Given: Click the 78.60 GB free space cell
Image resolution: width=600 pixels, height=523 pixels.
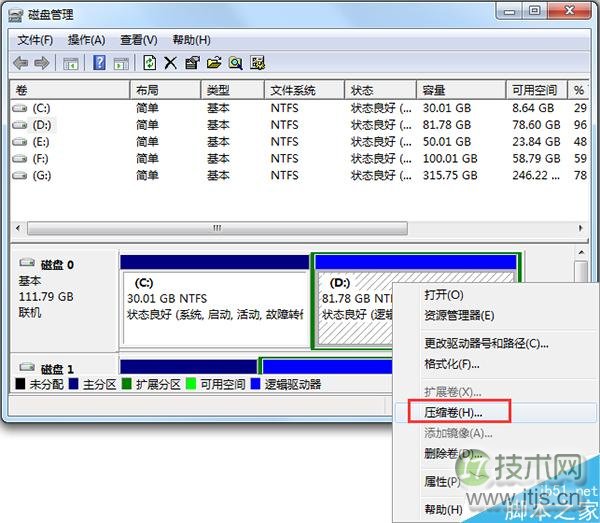Looking at the screenshot, I should tap(536, 125).
